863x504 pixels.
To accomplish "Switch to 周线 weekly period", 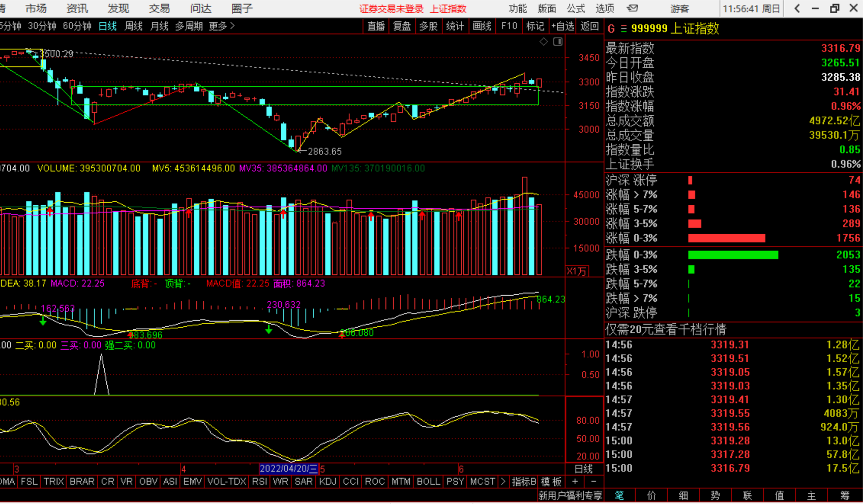I will pos(134,26).
